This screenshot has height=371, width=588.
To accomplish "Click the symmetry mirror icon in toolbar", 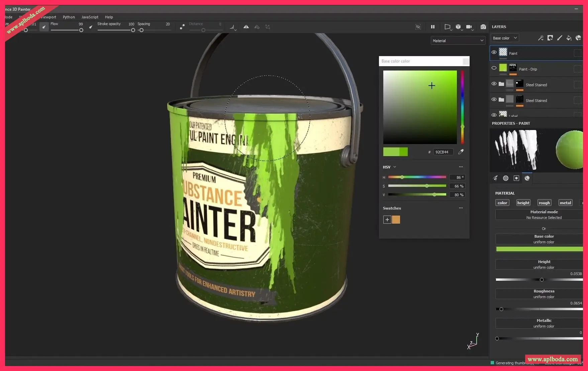I will [x=246, y=27].
